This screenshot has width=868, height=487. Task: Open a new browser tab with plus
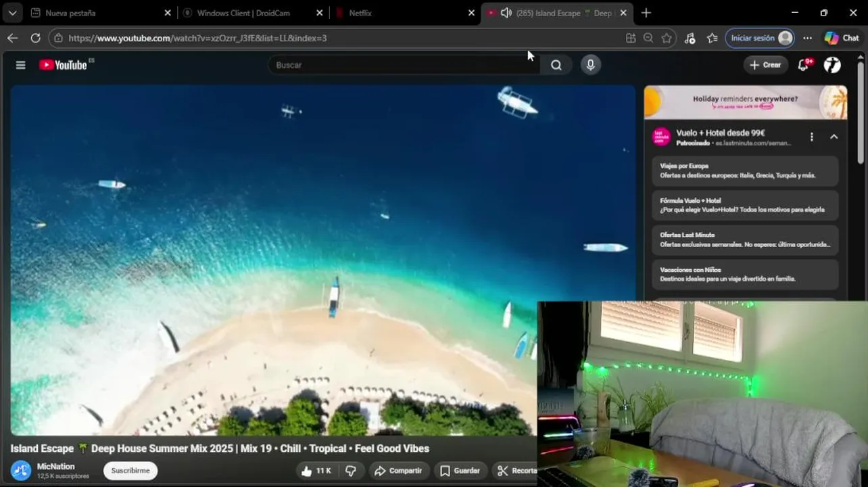click(x=646, y=13)
